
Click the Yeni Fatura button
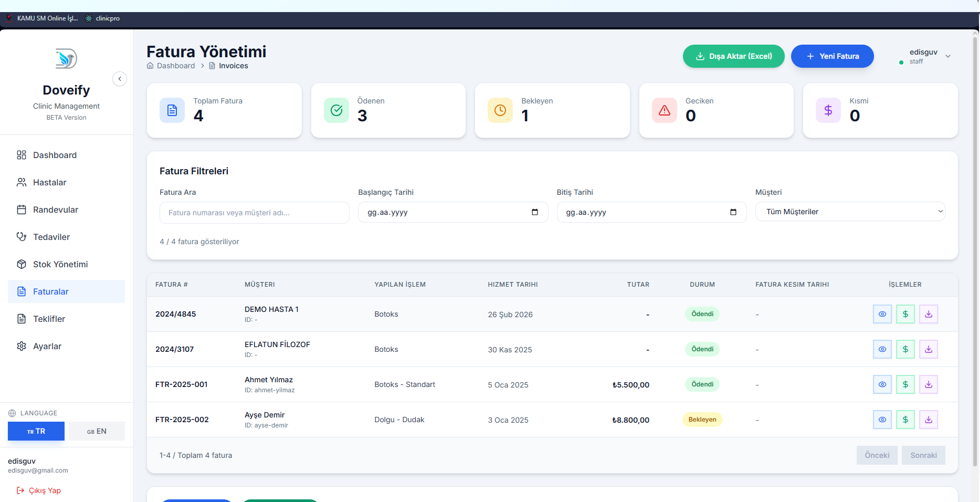coord(832,56)
